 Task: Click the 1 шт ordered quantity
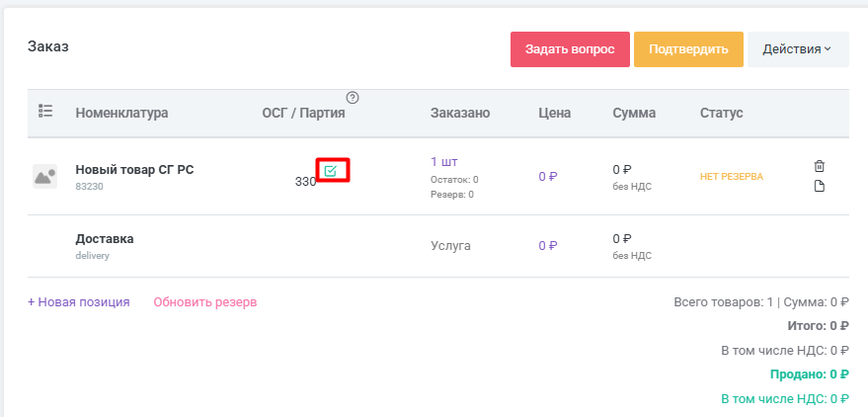[444, 161]
